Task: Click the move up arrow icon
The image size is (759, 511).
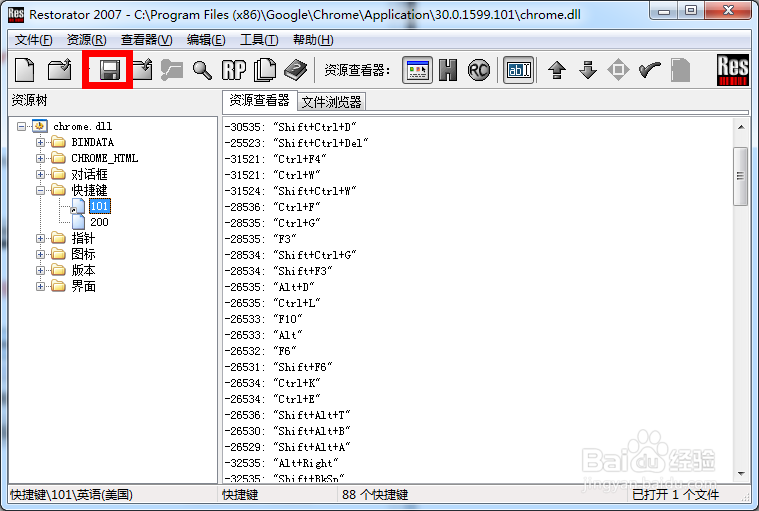Action: [x=557, y=70]
